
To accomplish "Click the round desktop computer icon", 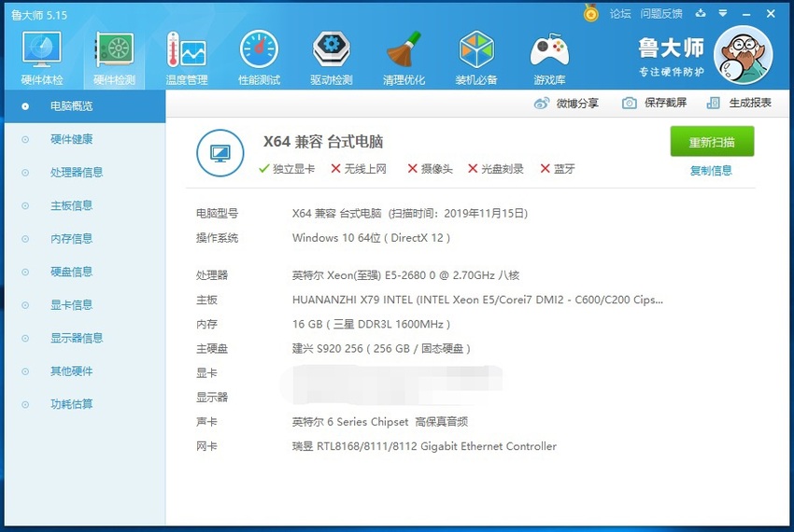I will point(220,153).
